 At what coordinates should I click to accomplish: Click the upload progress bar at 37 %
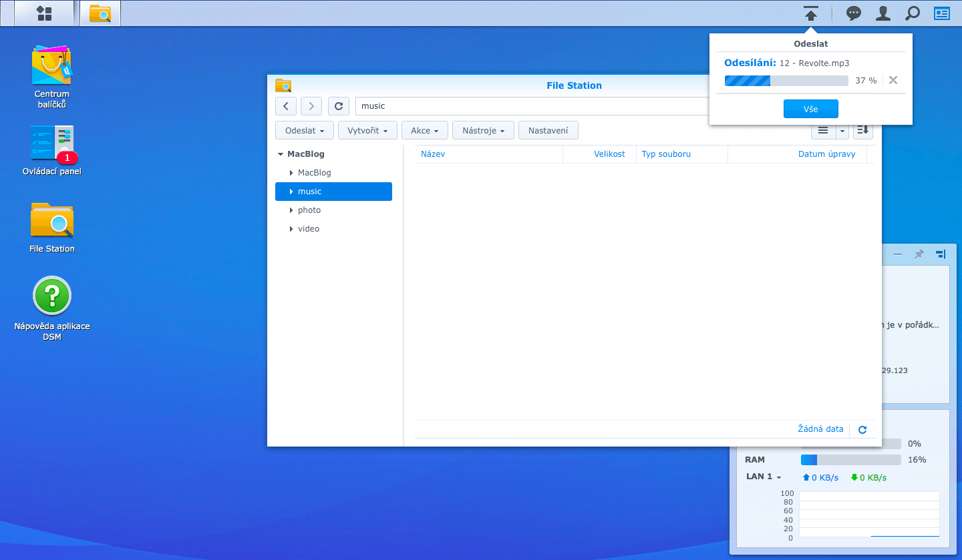tap(786, 81)
